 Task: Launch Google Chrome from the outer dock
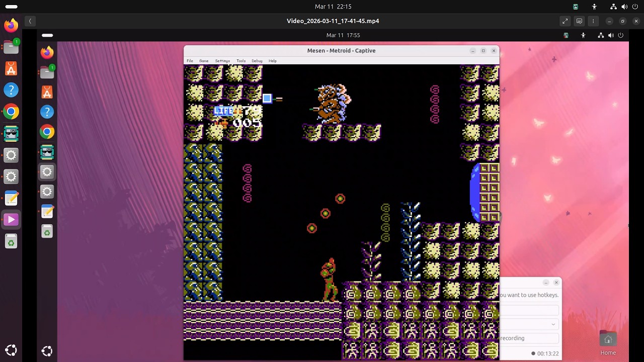click(x=11, y=112)
